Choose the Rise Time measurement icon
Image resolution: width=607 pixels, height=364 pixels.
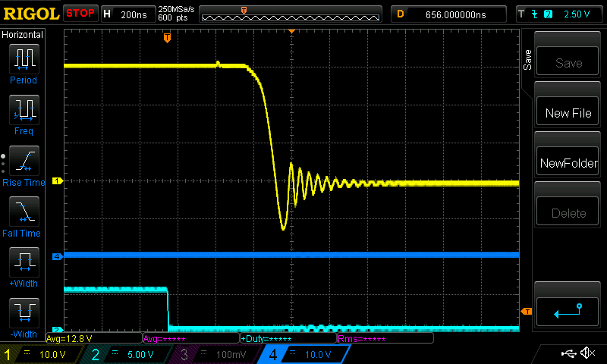[23, 160]
